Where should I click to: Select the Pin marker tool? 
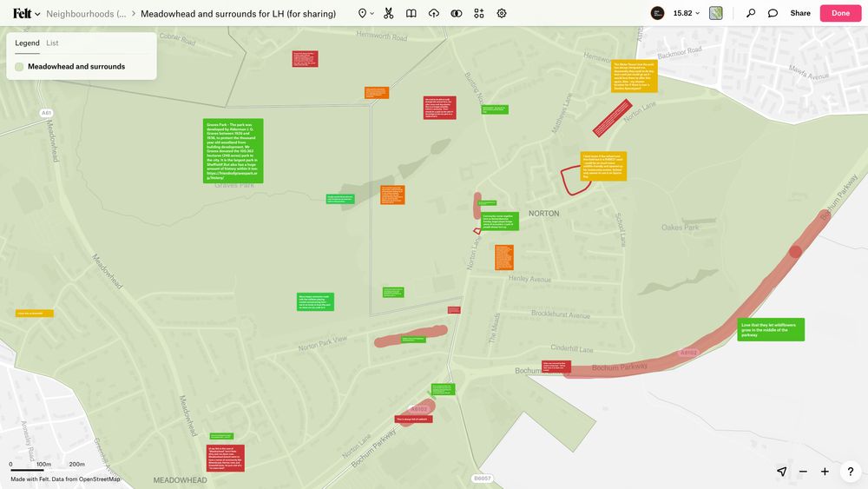[362, 13]
